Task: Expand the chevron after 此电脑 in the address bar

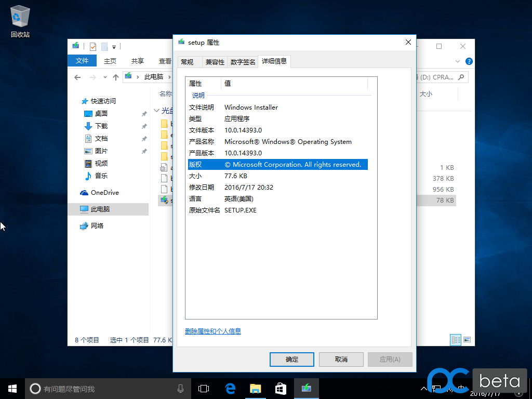Action: (x=169, y=77)
